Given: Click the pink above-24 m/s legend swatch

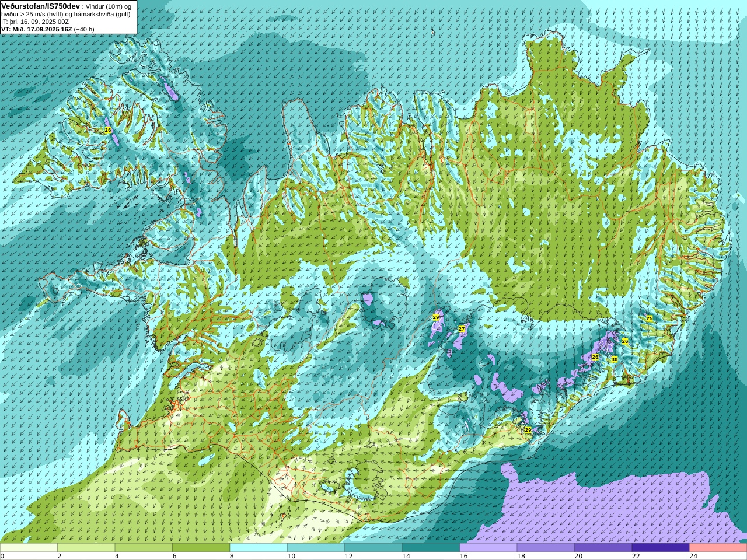Looking at the screenshot, I should [718, 548].
